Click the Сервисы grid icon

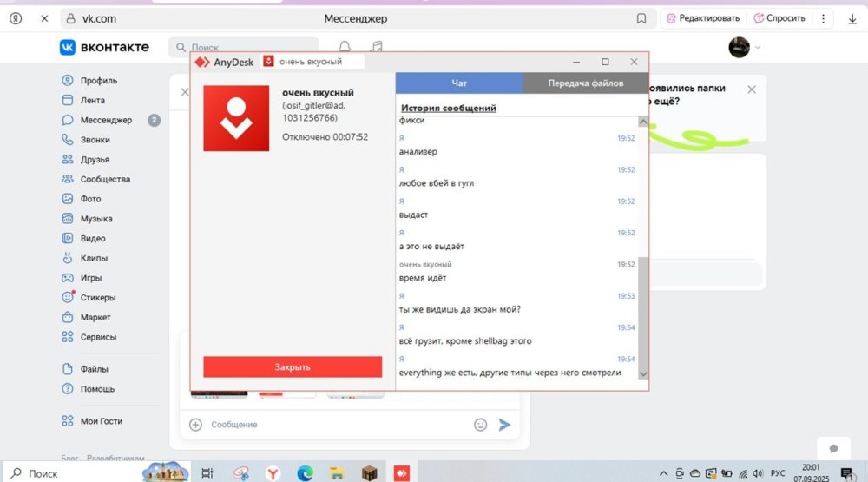pyautogui.click(x=68, y=337)
